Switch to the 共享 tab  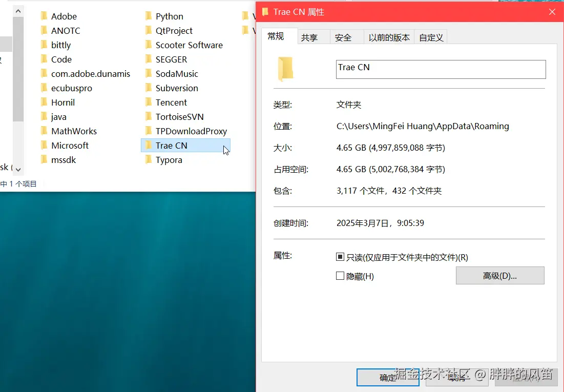click(x=312, y=36)
